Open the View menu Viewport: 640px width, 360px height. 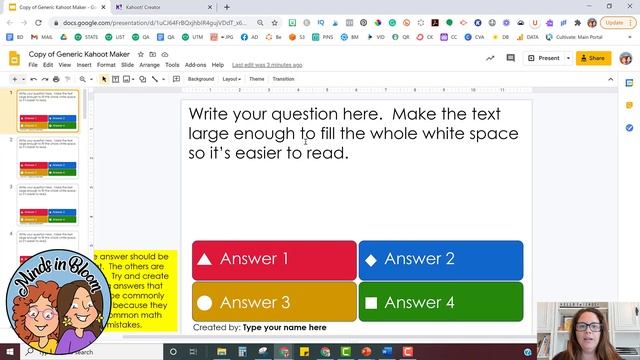pyautogui.click(x=64, y=65)
